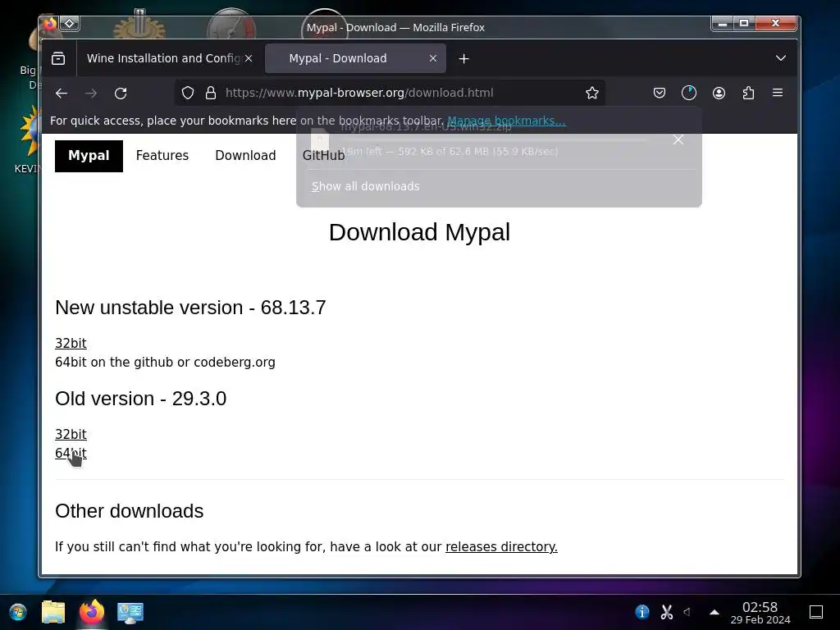Click the 'Download Mypal' heading text
This screenshot has height=630, width=840.
tap(419, 232)
